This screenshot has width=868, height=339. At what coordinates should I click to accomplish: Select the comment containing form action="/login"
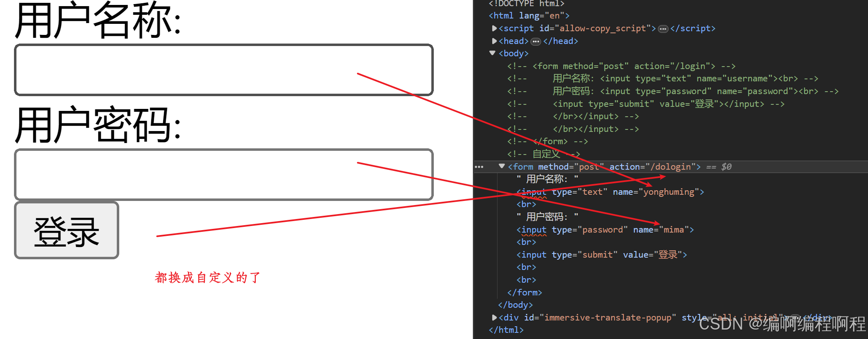621,66
